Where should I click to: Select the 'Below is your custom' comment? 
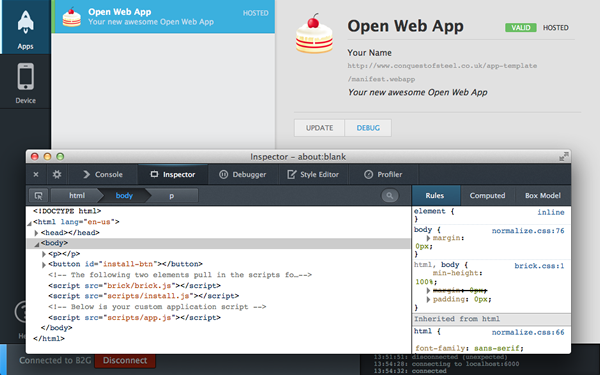[157, 307]
